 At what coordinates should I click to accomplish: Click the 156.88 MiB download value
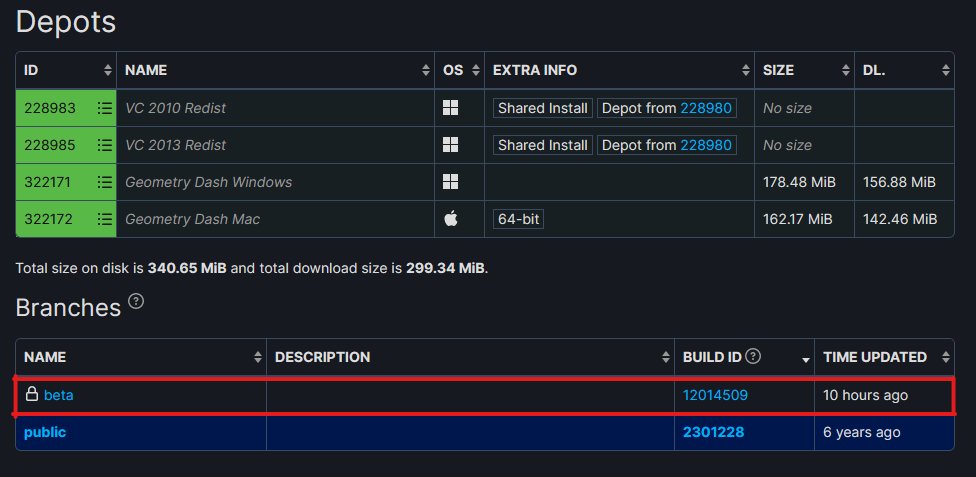pos(899,182)
